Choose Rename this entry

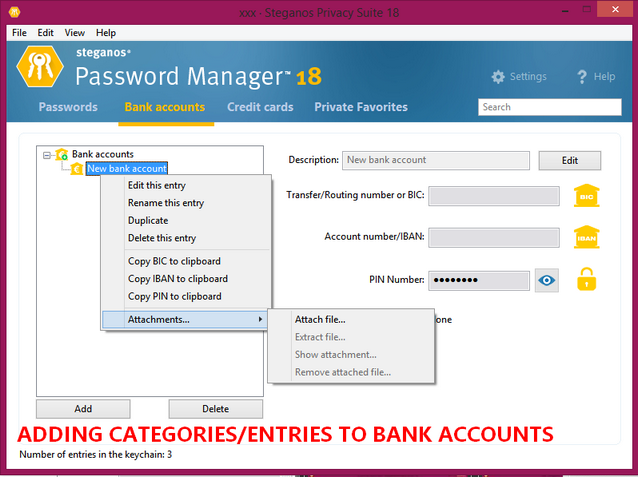(186, 203)
